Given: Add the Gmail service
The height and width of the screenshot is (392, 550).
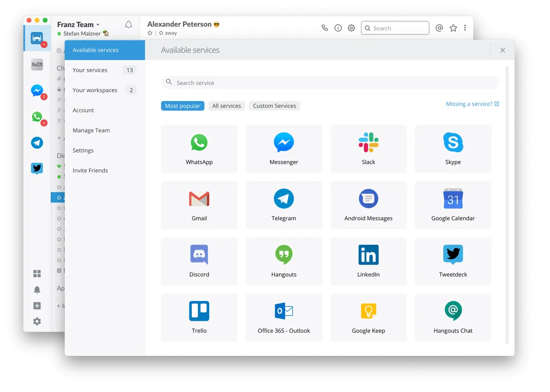Looking at the screenshot, I should point(199,205).
